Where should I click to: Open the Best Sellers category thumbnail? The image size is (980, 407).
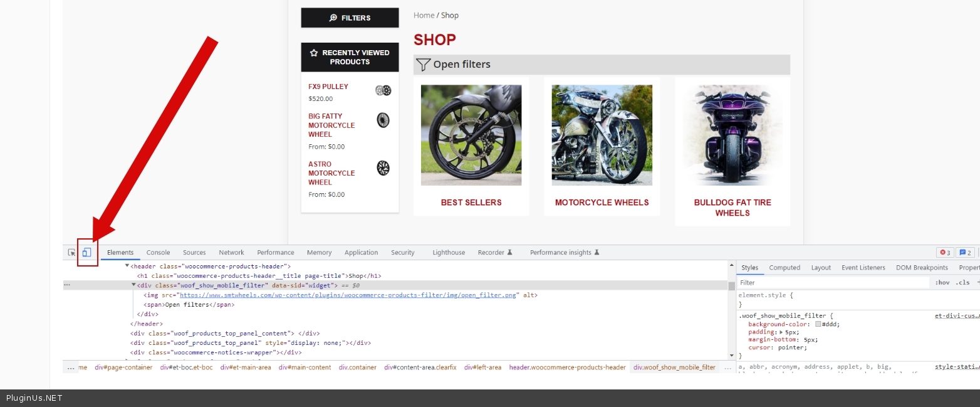(471, 135)
